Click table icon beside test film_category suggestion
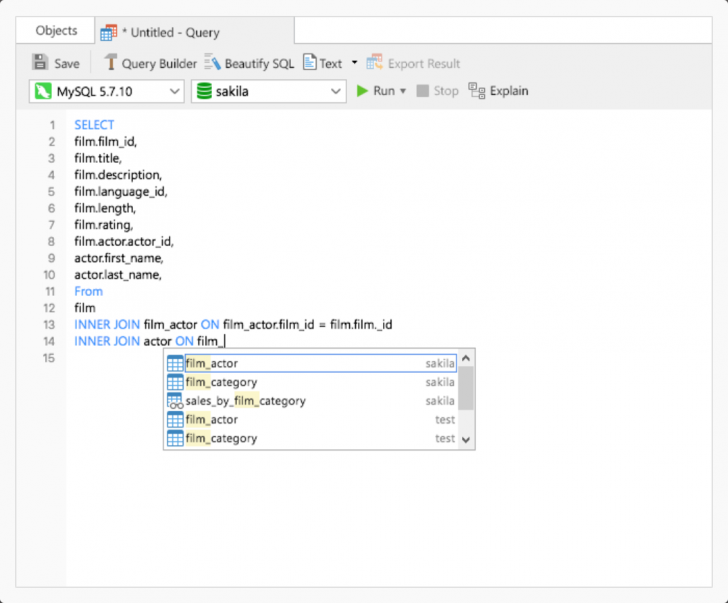 (175, 438)
